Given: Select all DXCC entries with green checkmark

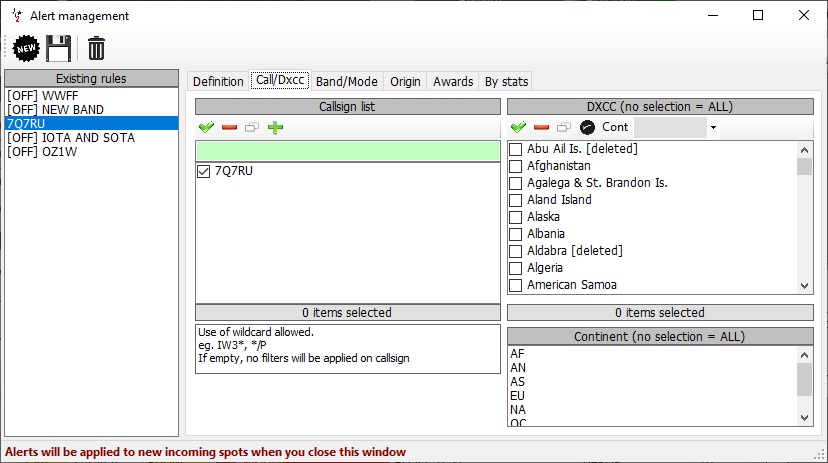Looking at the screenshot, I should coord(519,127).
